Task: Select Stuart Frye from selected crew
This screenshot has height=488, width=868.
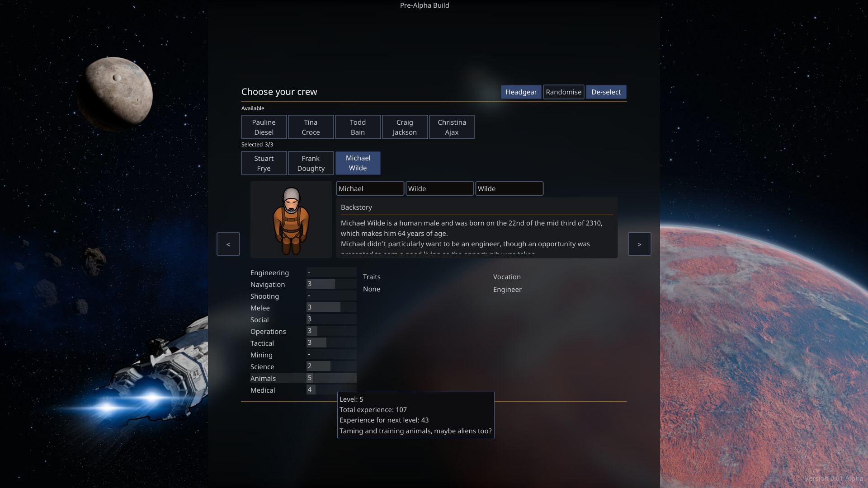Action: click(x=264, y=163)
